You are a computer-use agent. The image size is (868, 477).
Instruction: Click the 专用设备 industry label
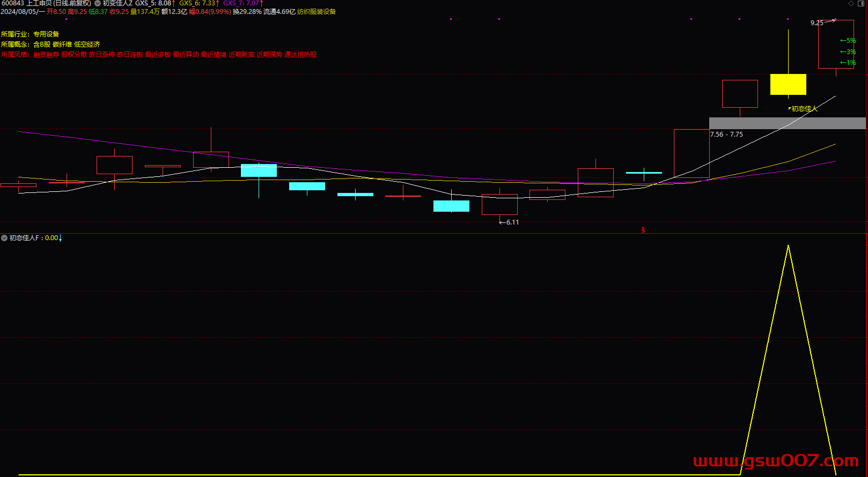(46, 34)
